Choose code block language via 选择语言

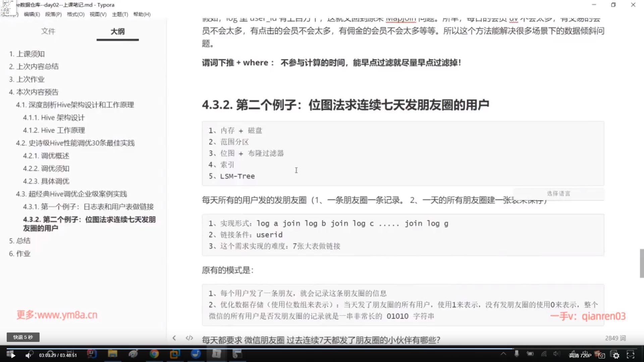(558, 193)
